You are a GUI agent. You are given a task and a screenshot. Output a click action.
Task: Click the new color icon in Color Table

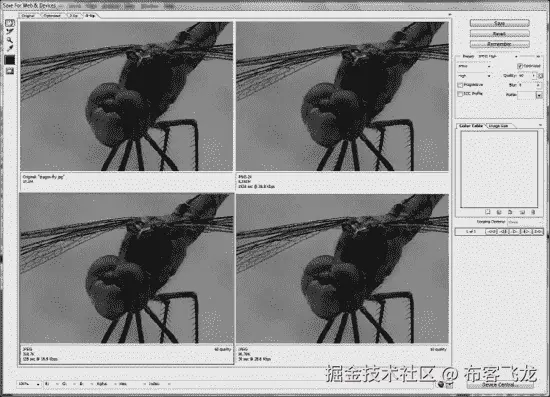click(522, 212)
